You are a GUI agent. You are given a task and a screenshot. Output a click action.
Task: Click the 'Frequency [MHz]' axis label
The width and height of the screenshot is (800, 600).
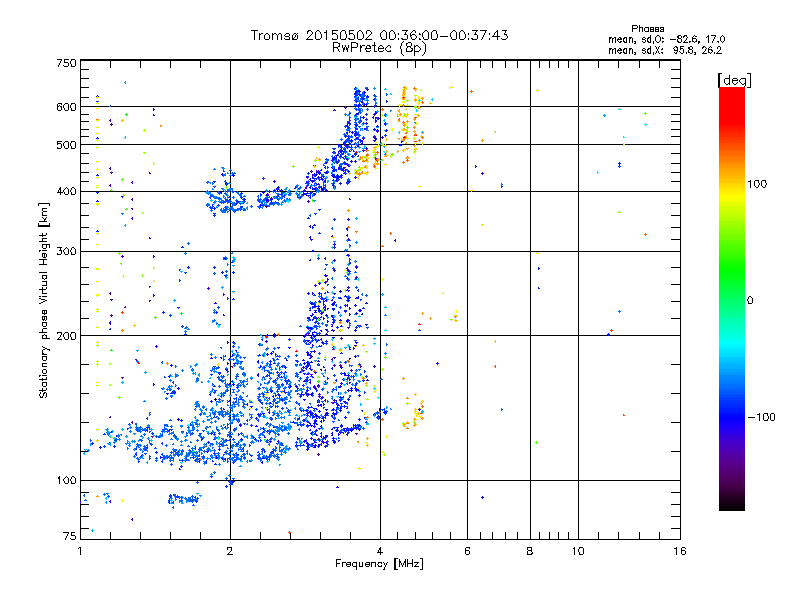tap(379, 564)
